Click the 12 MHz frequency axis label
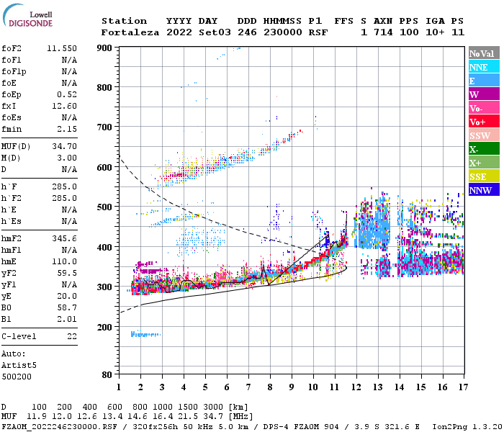The height and width of the screenshot is (432, 504). pos(356,387)
